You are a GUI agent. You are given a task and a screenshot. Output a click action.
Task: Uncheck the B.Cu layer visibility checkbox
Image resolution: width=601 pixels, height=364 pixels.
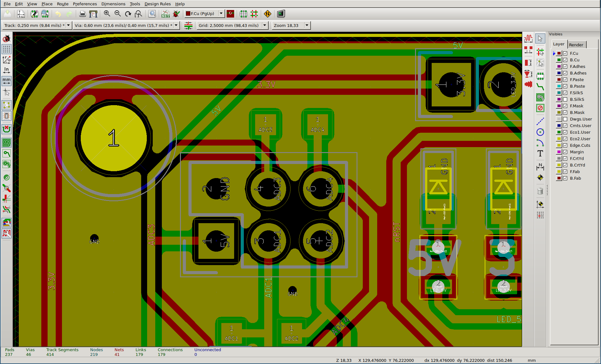pos(565,60)
